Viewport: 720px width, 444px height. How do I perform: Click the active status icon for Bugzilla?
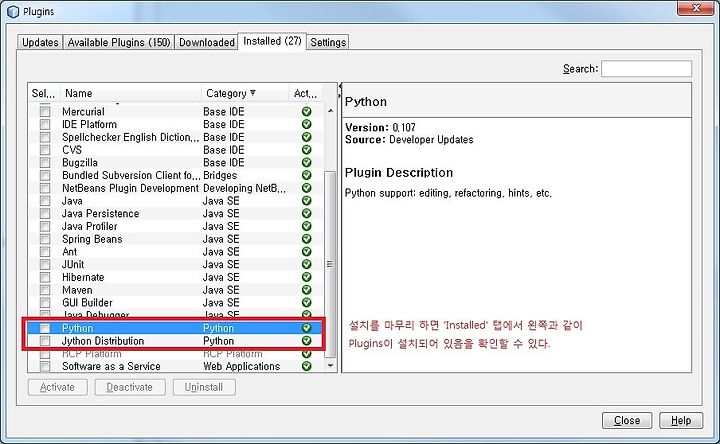click(x=307, y=163)
